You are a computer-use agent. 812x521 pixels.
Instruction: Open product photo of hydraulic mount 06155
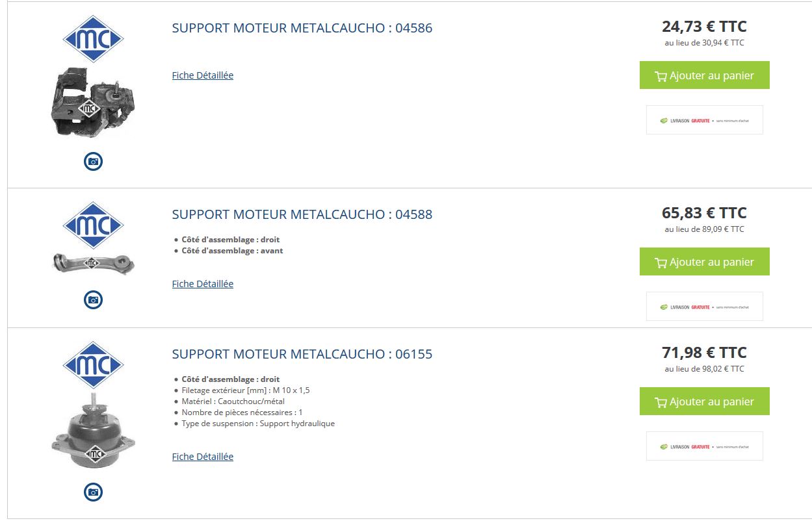[93, 433]
